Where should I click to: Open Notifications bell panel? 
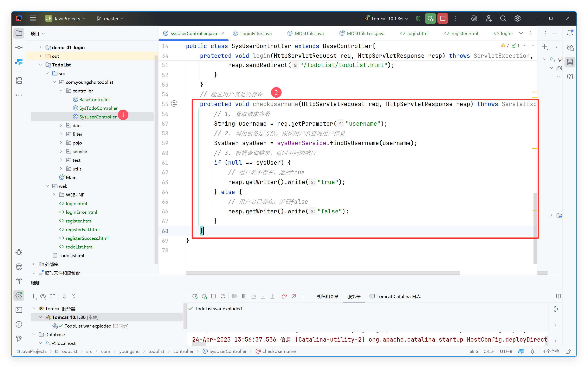[570, 33]
